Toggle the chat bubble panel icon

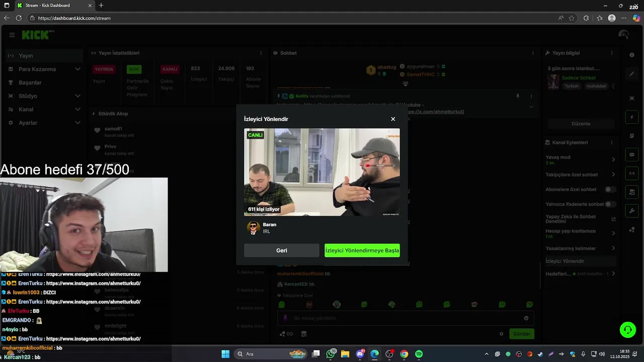click(x=632, y=154)
